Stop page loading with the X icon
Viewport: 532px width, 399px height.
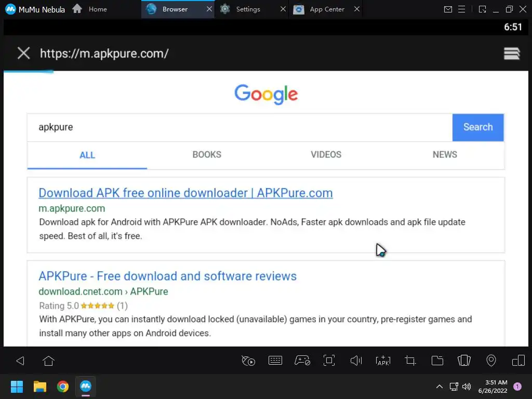coord(24,54)
